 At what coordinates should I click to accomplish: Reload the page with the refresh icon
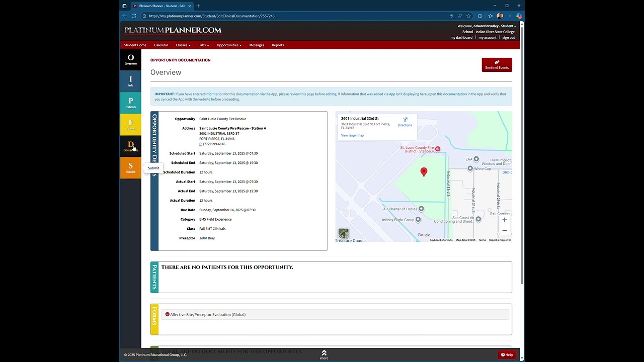coord(134,16)
